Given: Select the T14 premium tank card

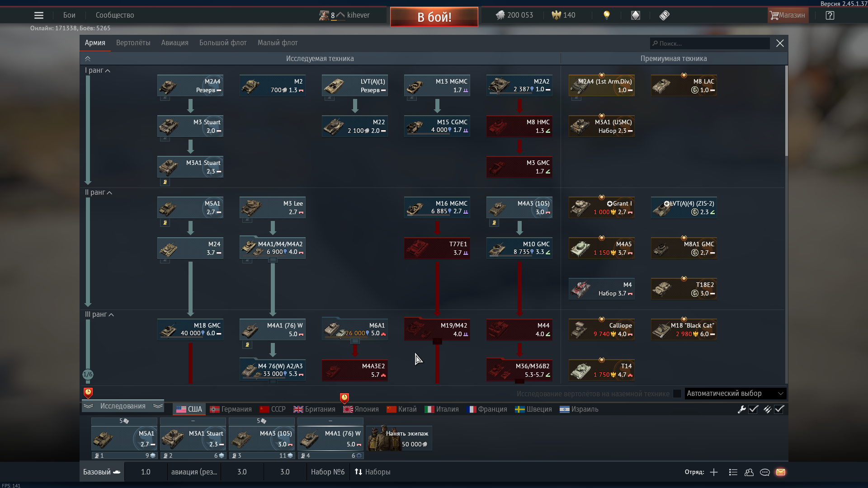Looking at the screenshot, I should [601, 370].
